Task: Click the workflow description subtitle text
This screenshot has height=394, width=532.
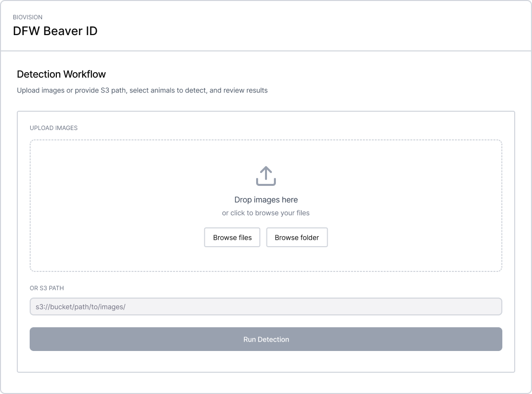Action: (141, 90)
